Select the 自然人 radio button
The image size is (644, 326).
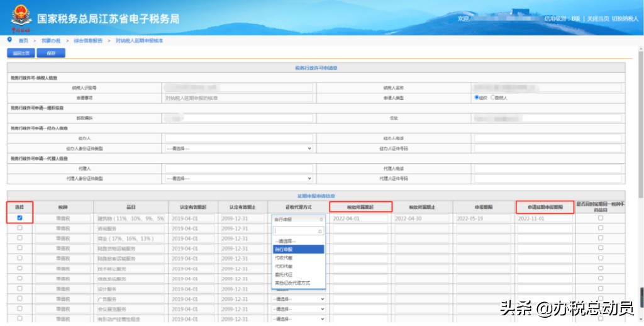(494, 98)
